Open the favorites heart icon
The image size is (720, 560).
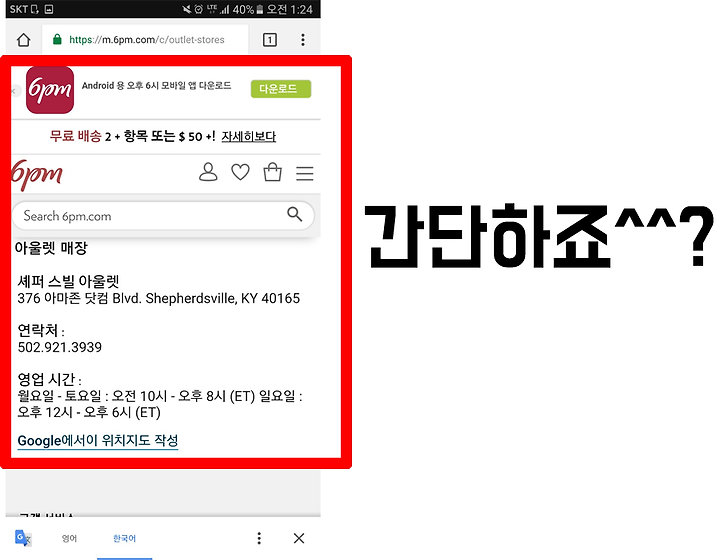(240, 172)
